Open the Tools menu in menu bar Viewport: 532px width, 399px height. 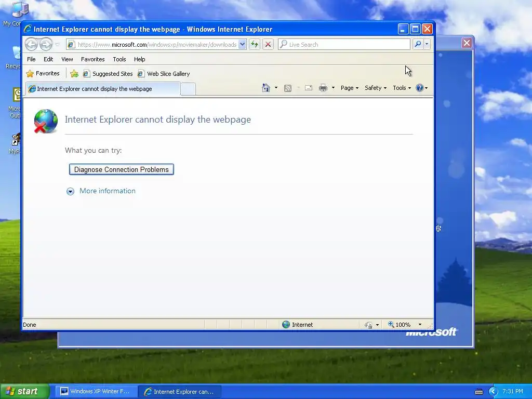coord(119,59)
